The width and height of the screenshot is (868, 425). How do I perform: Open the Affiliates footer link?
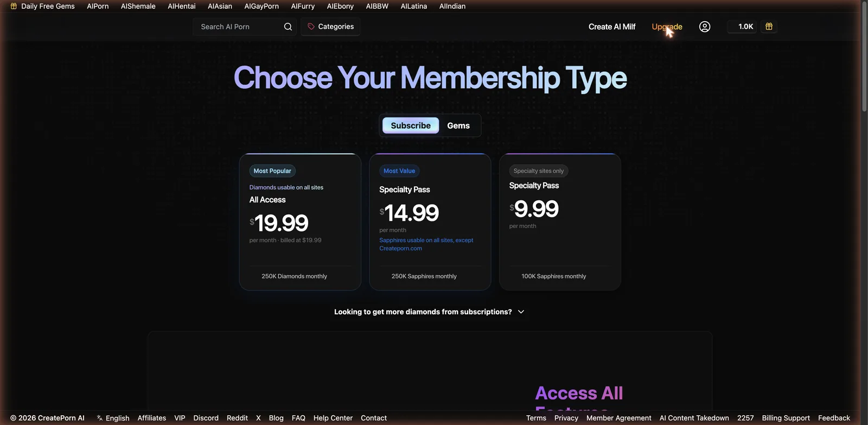(x=152, y=418)
